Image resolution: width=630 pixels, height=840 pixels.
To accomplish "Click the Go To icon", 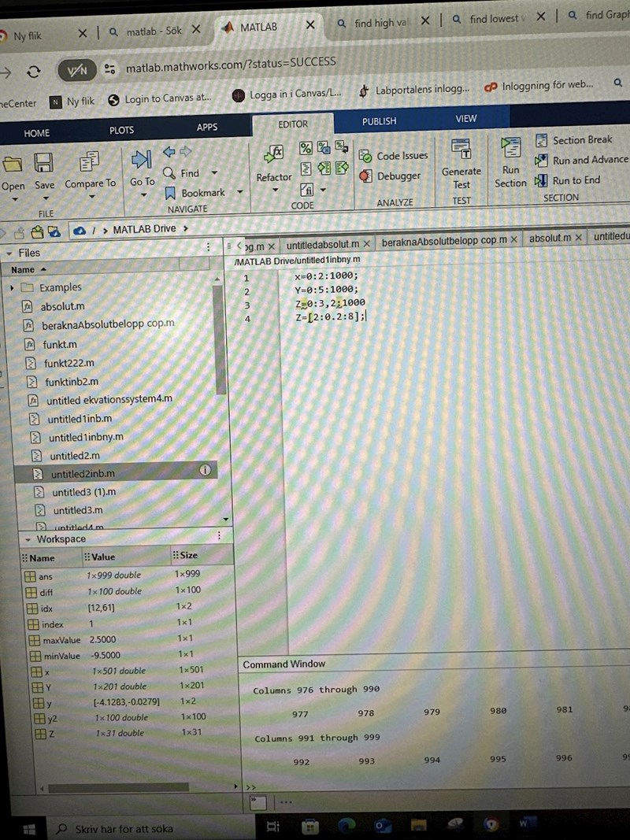I will pos(142,161).
